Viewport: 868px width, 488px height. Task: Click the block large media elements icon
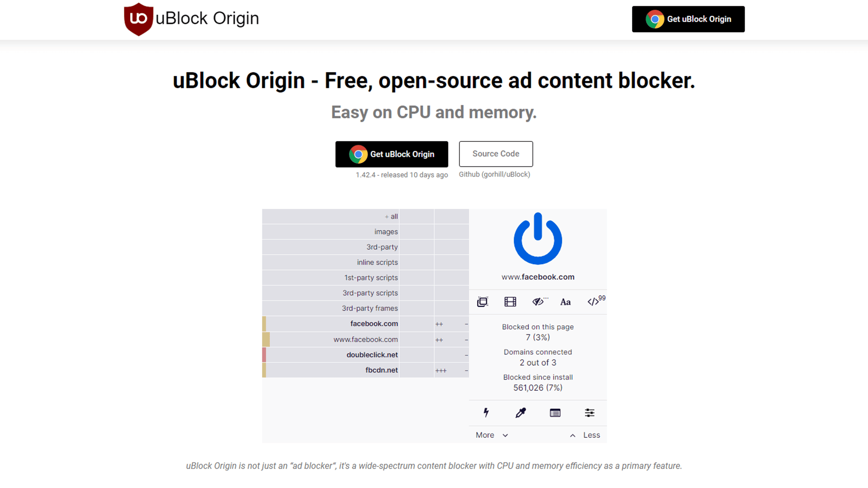tap(510, 302)
